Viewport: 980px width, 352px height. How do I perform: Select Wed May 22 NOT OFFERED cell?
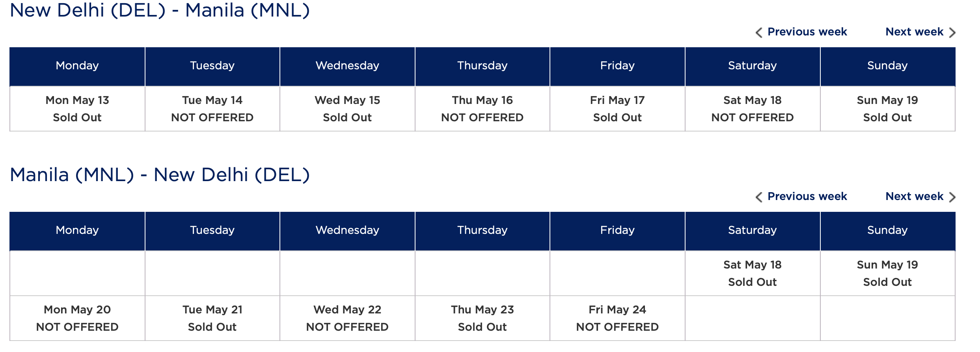click(347, 318)
